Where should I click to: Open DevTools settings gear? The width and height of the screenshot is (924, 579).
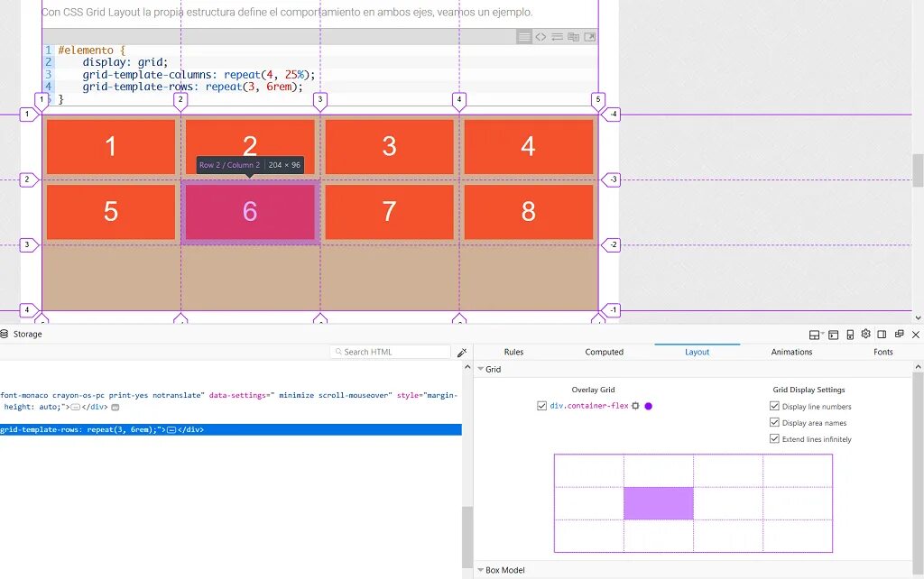(865, 334)
